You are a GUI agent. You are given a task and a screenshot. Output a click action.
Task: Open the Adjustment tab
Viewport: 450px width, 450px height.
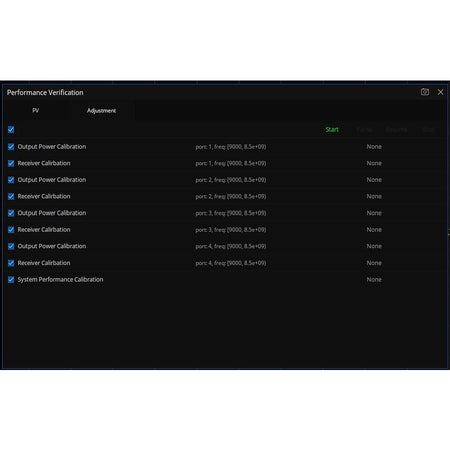tap(101, 110)
